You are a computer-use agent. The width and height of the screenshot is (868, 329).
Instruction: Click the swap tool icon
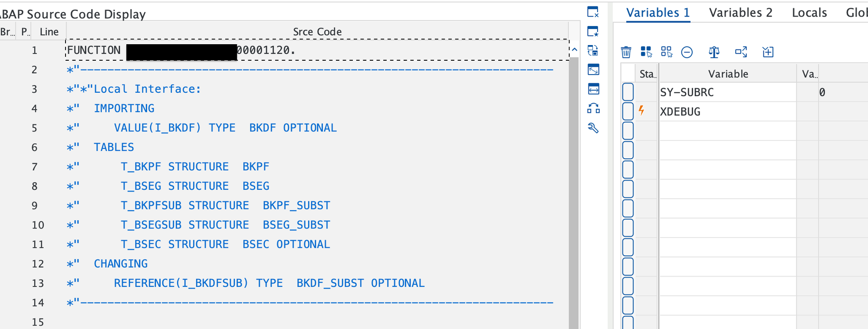pos(593,50)
